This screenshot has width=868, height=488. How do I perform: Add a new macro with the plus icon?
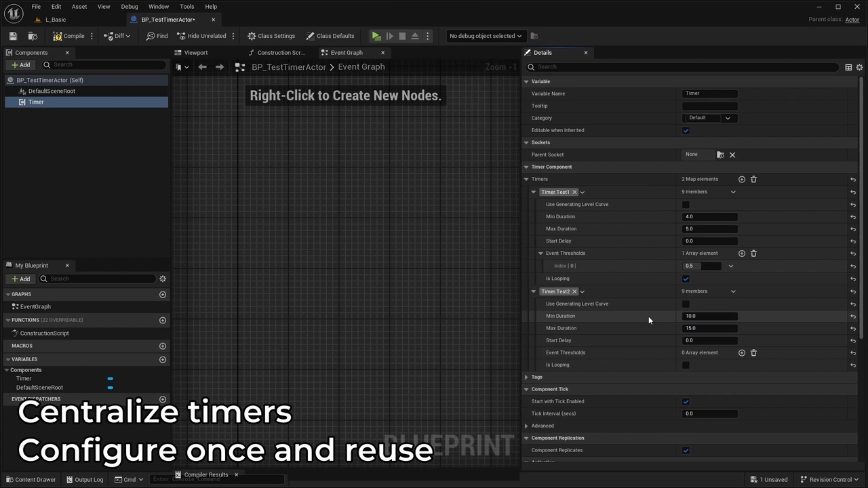163,346
